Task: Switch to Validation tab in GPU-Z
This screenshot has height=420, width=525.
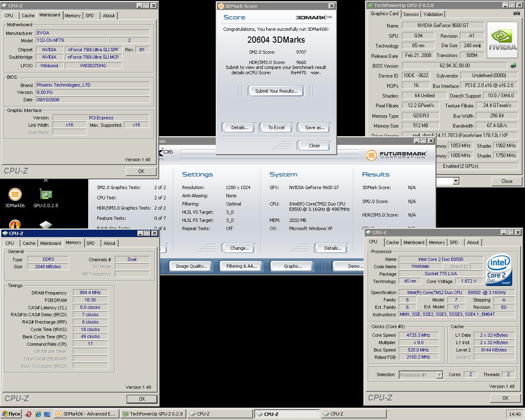Action: [x=433, y=14]
